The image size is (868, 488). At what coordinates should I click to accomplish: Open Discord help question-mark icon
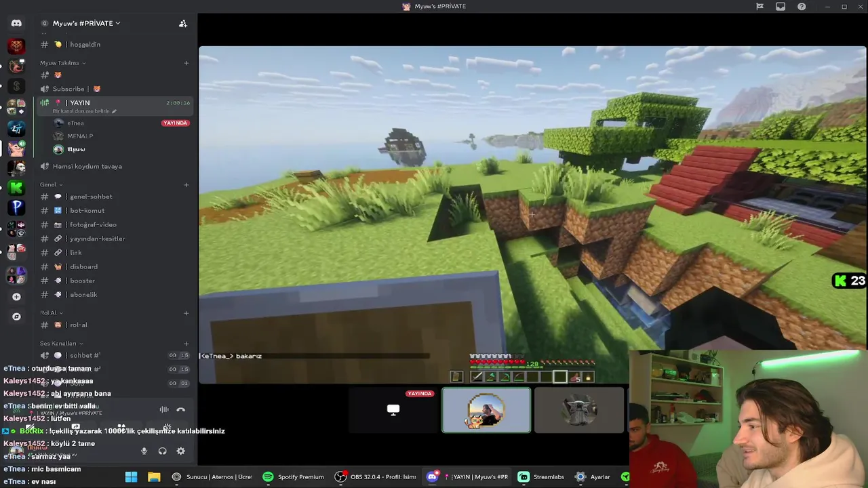click(802, 7)
